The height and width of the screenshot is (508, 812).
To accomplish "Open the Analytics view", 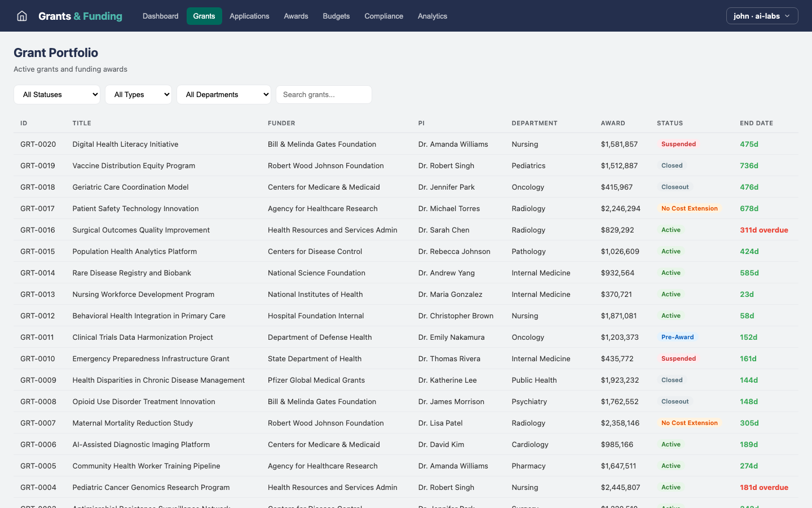I will pos(432,16).
